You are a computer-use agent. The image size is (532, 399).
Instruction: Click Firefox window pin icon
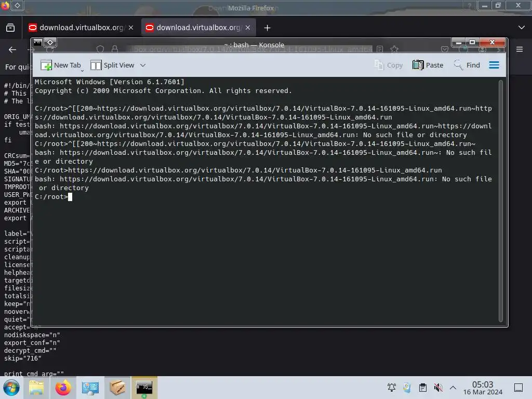17,5
